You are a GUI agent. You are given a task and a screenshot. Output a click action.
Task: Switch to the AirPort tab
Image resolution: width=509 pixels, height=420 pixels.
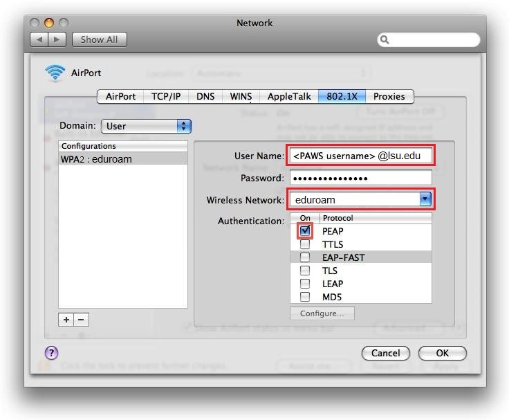click(120, 96)
